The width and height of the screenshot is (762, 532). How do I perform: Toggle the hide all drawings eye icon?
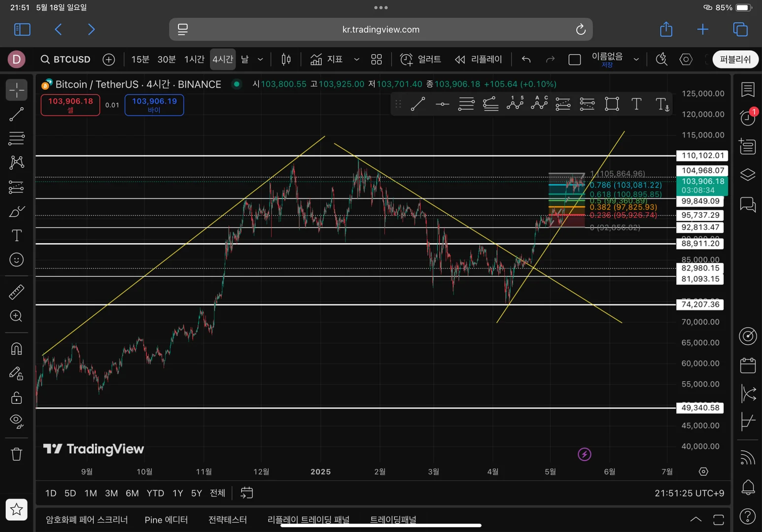pos(16,421)
